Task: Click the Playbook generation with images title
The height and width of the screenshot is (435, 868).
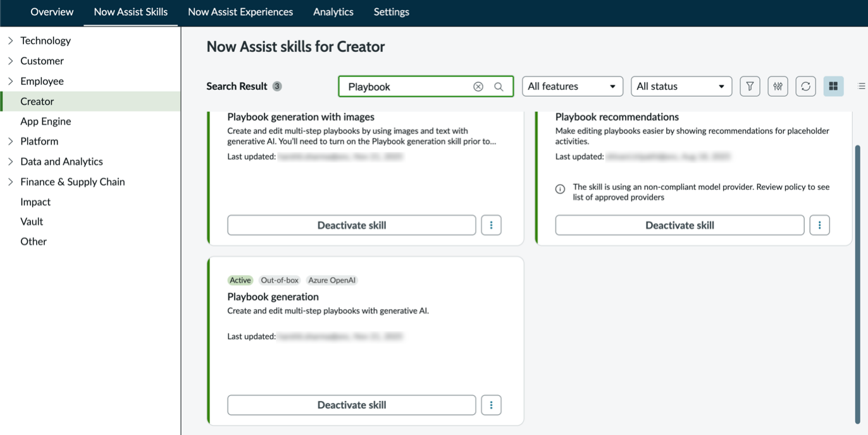Action: (x=301, y=117)
